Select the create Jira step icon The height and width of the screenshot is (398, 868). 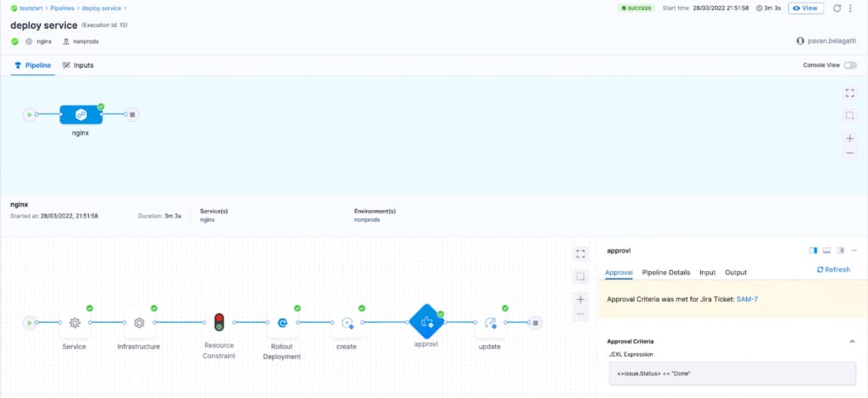(347, 323)
